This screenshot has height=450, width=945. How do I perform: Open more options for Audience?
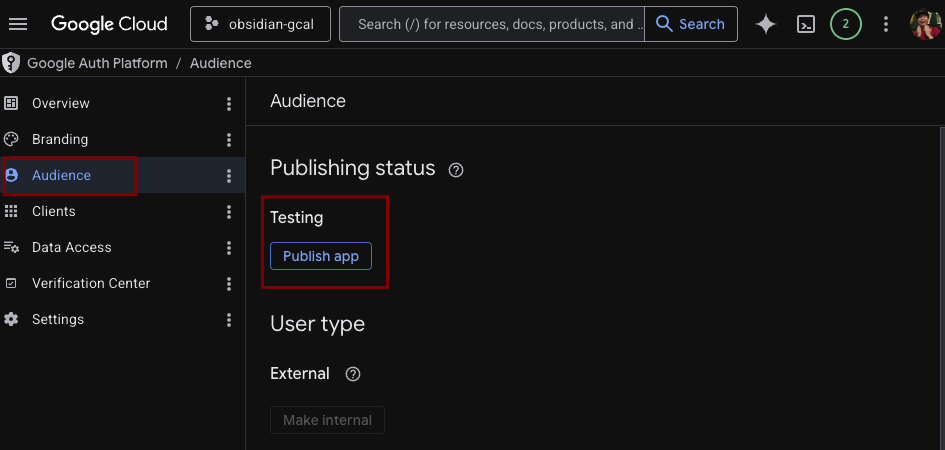[228, 176]
